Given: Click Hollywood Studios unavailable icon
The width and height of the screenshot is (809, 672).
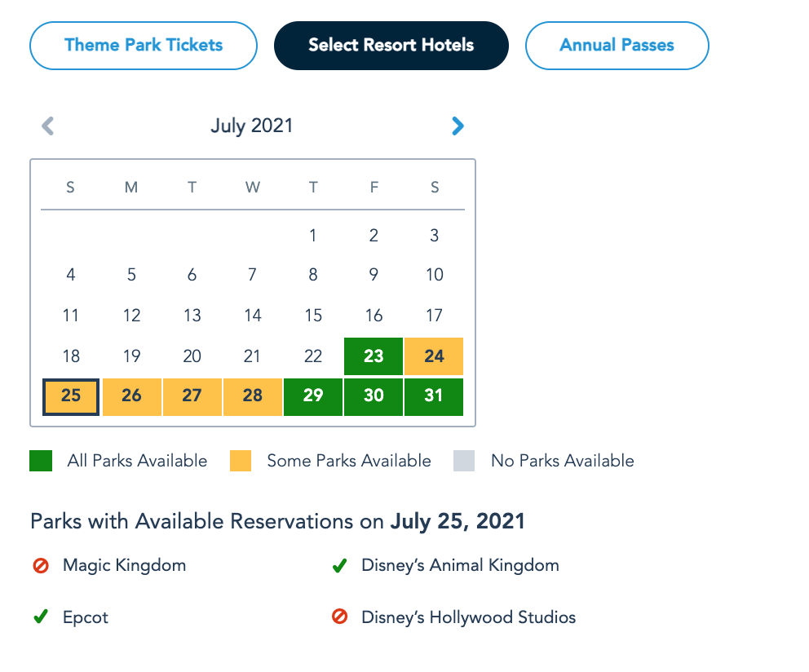Looking at the screenshot, I should click(x=339, y=617).
